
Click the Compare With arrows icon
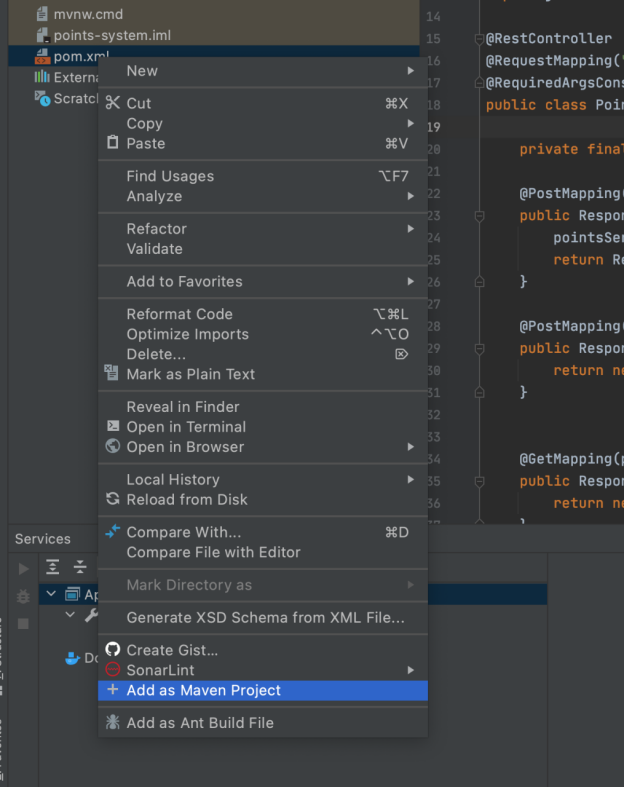113,531
